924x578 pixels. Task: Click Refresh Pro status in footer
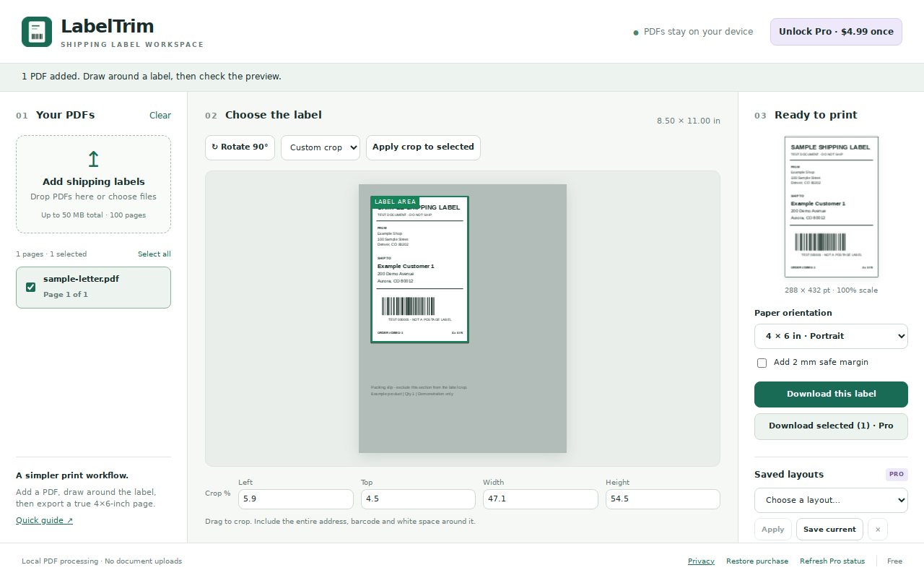[x=832, y=561]
